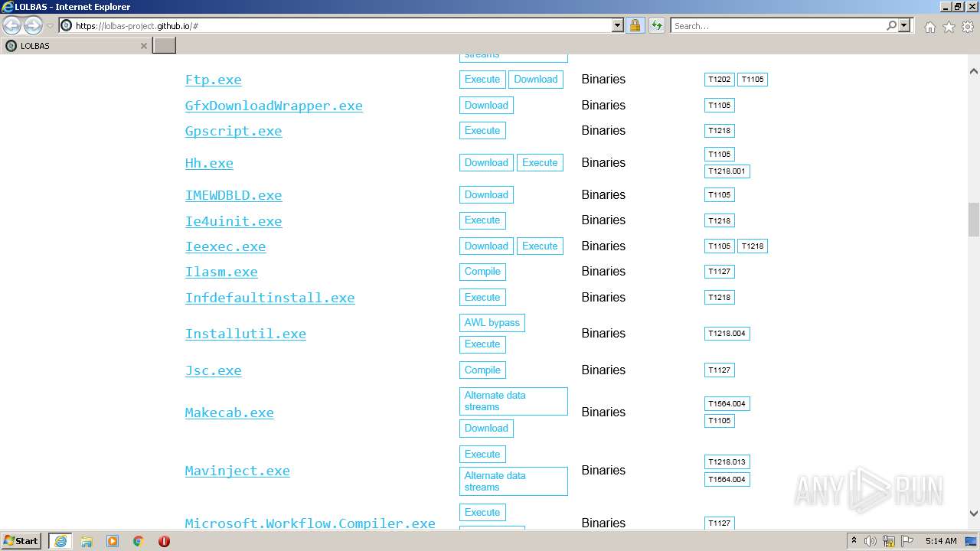
Task: Open a new blank tab
Action: coord(165,46)
